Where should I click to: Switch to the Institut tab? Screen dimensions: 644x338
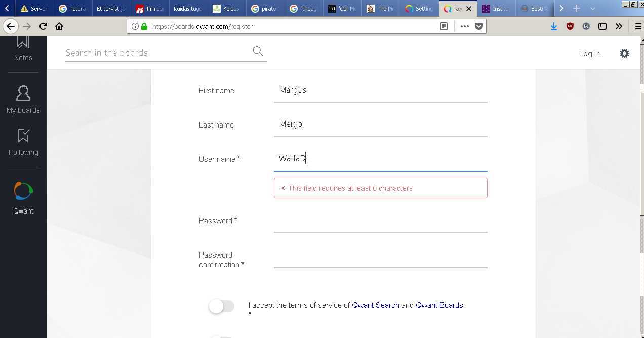point(496,9)
